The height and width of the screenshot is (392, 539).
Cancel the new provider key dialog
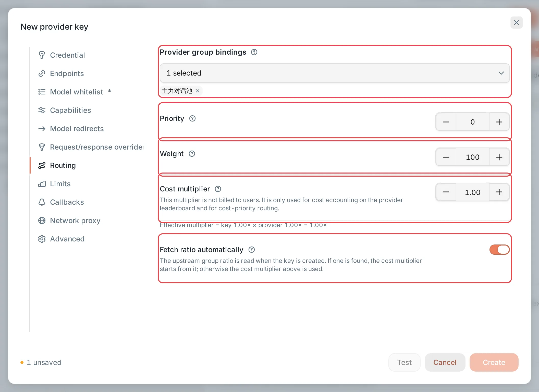tap(445, 362)
